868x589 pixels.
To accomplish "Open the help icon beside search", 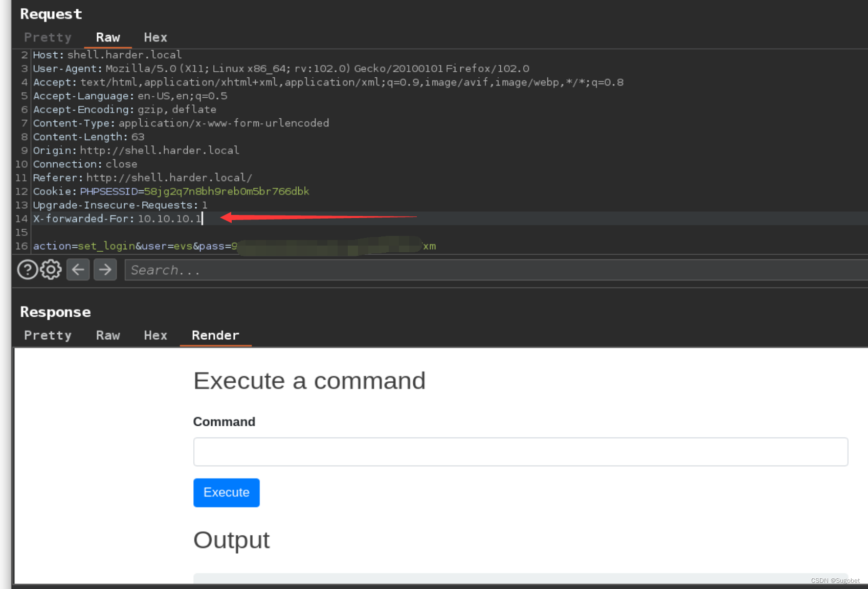I will [x=28, y=270].
